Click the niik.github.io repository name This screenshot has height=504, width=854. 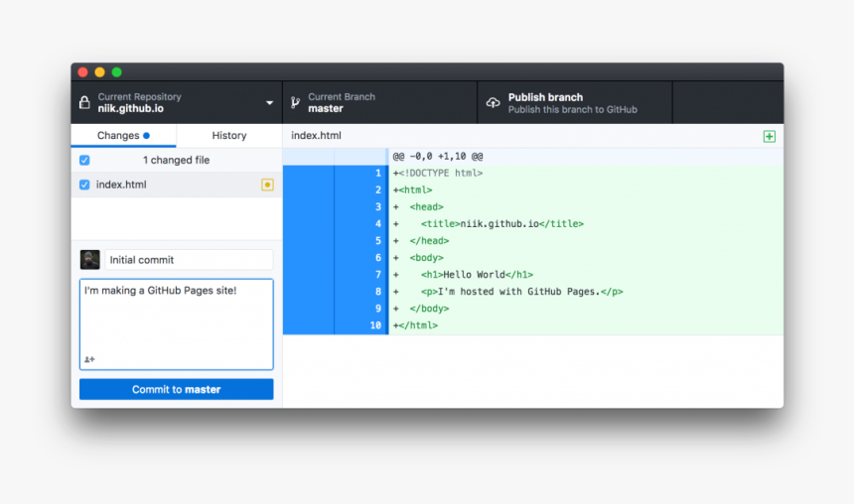[130, 108]
